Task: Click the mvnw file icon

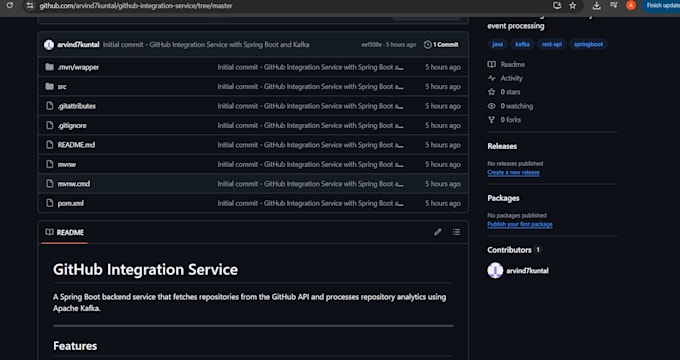Action: 49,164
